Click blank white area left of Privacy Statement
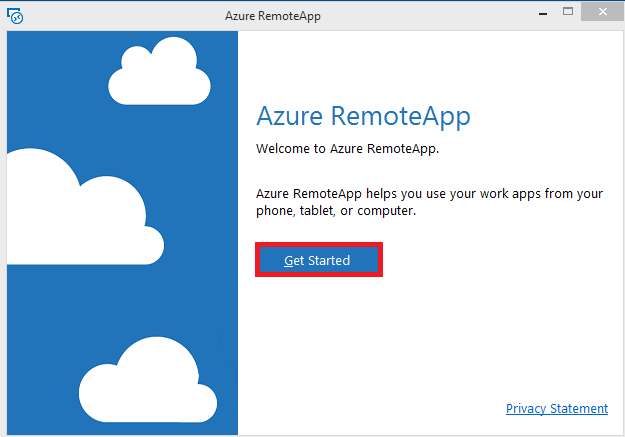The width and height of the screenshot is (625, 437). (x=380, y=408)
